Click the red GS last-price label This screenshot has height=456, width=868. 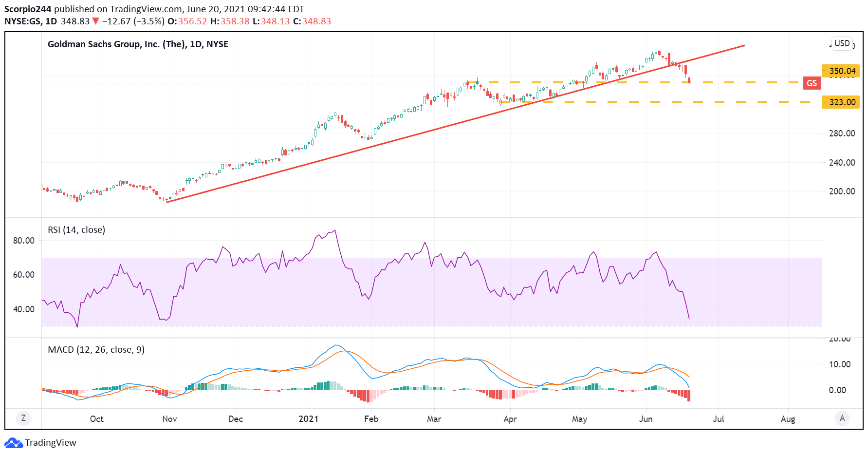[x=812, y=83]
